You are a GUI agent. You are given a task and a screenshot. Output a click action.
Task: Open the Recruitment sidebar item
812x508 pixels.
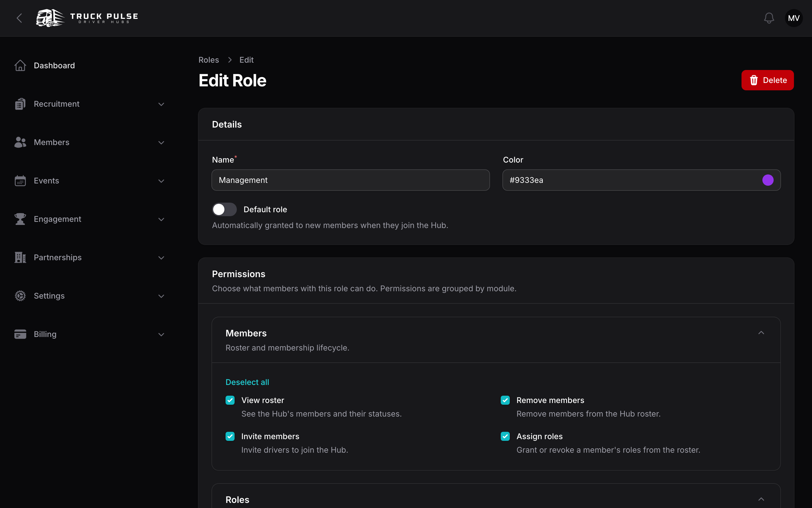90,104
